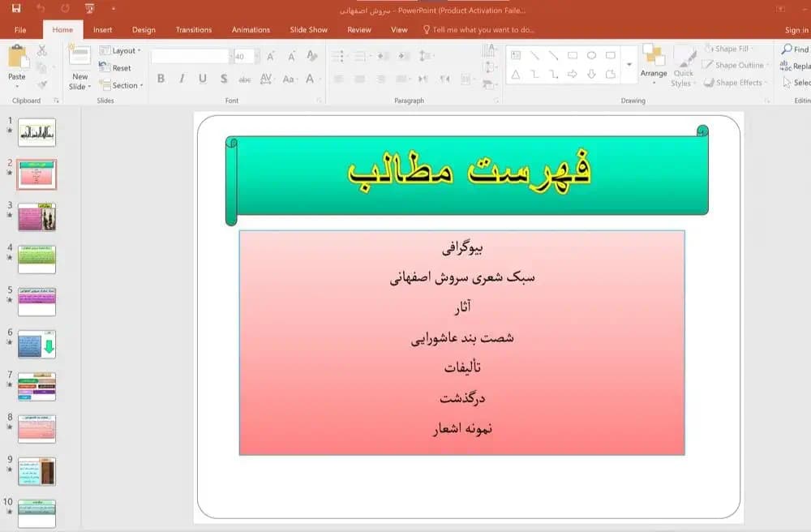Expand the shapes gallery More arrow
The height and width of the screenshot is (532, 811).
click(x=629, y=65)
